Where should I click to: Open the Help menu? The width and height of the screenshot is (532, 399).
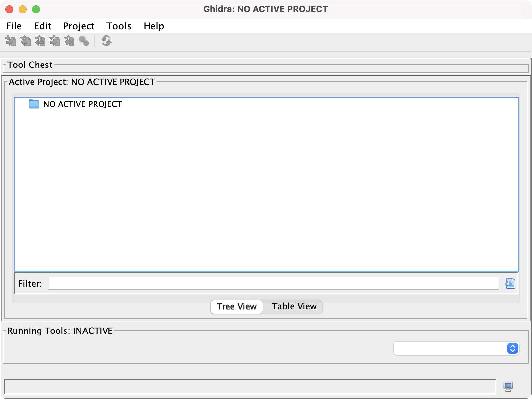[154, 26]
